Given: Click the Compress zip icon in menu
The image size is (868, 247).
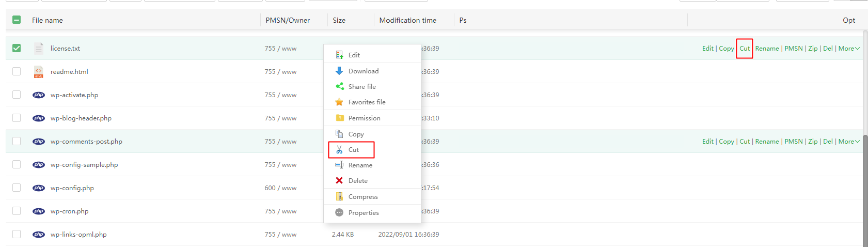Looking at the screenshot, I should click(339, 196).
